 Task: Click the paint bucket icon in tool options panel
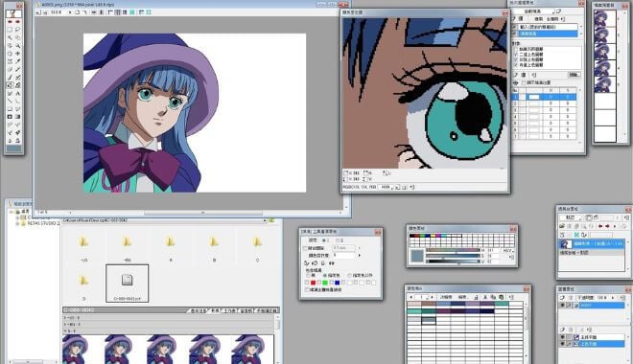click(306, 263)
